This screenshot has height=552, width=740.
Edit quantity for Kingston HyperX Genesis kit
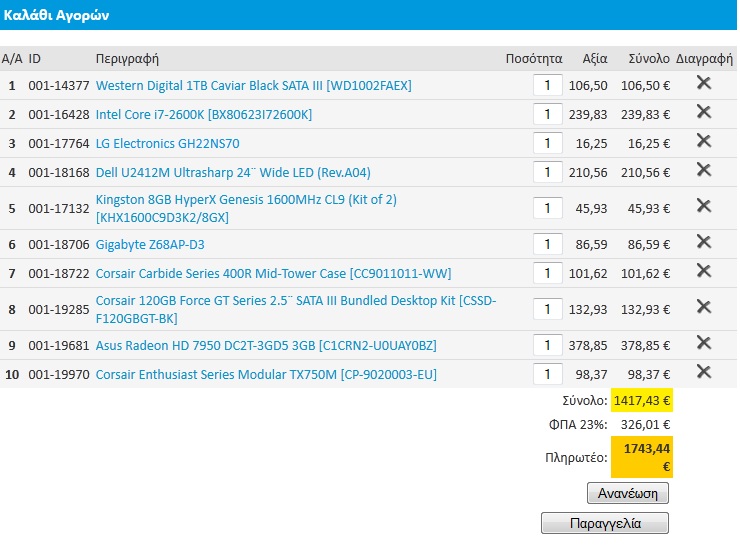pos(547,208)
